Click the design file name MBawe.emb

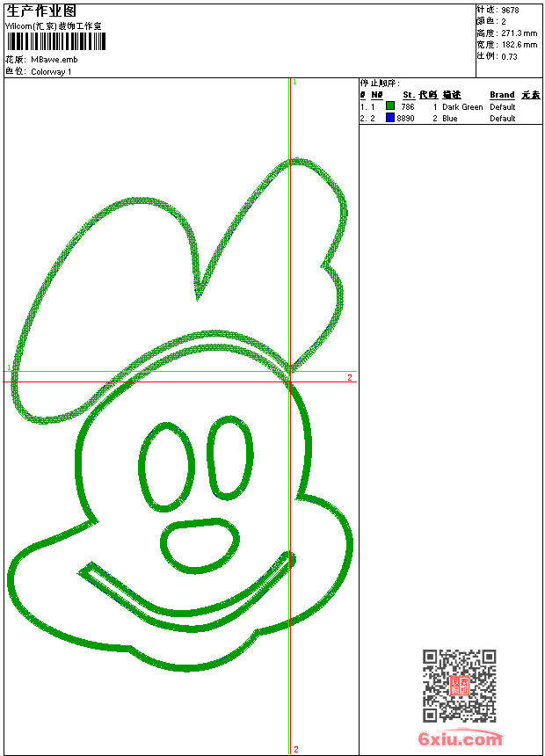pos(54,60)
